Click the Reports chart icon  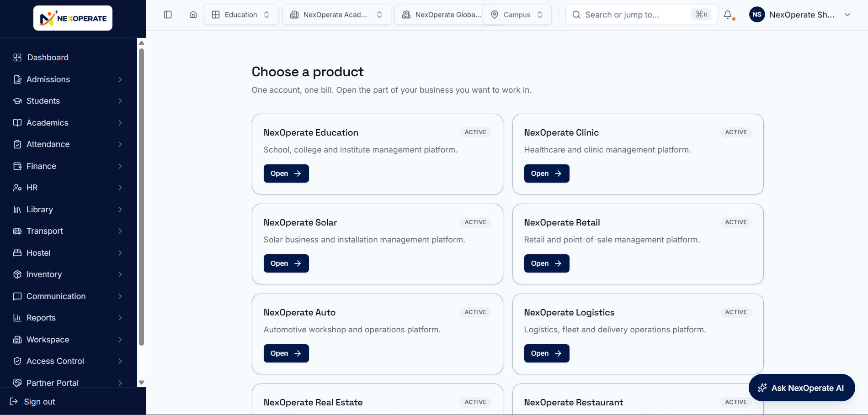click(17, 318)
